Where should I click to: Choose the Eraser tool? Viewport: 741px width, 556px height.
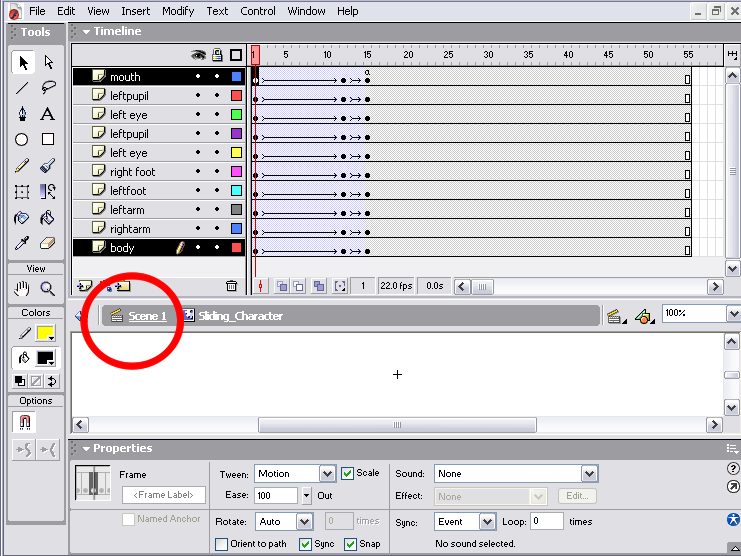[x=47, y=243]
